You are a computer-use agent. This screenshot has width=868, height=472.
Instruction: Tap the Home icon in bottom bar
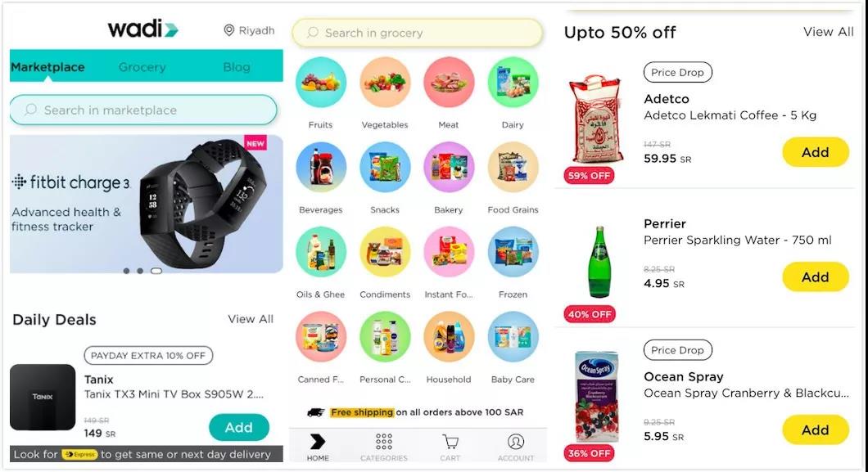[318, 442]
